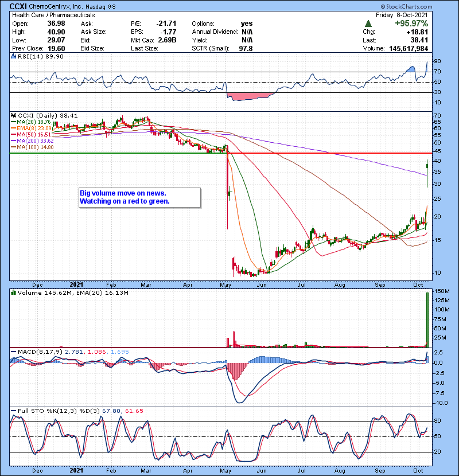The width and height of the screenshot is (459, 476).
Task: Click the Nasdaq GS exchange label
Action: [x=100, y=7]
